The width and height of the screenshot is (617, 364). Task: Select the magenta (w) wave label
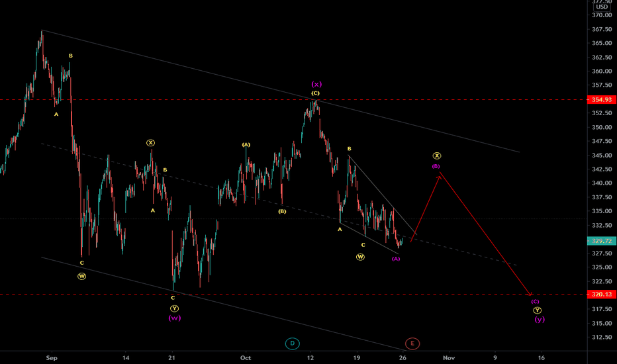pos(175,318)
